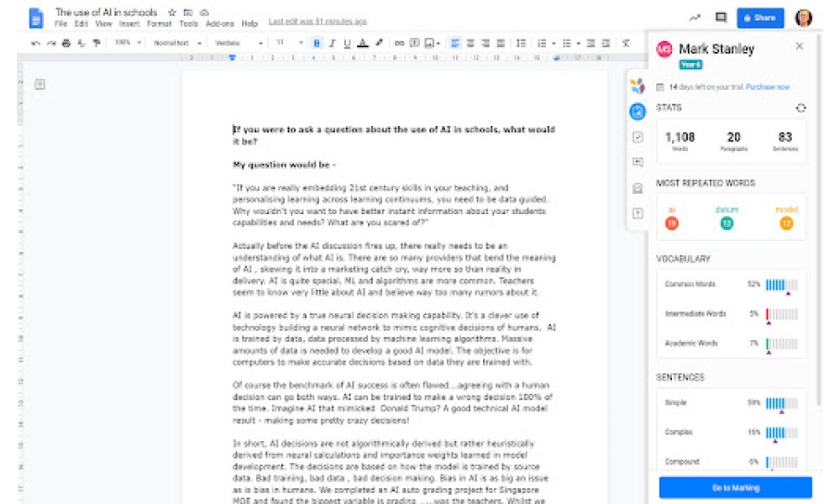Open the Help menu
This screenshot has height=504, width=840.
click(249, 24)
